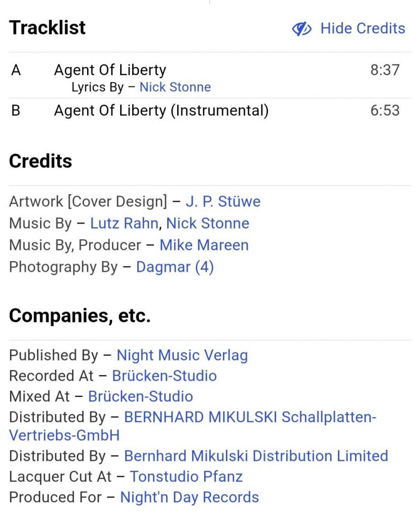Viewport: 420px width, 519px height.
Task: Click the 8:37 track duration
Action: point(385,70)
